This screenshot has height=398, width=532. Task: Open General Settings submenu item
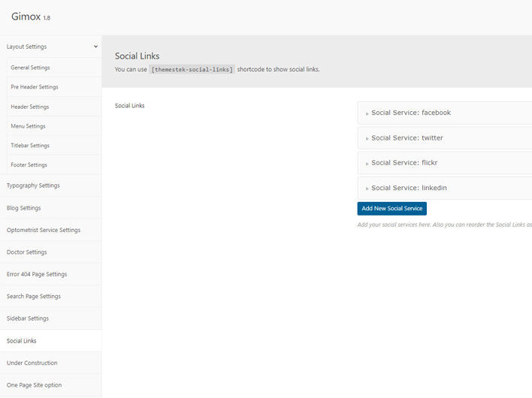pos(30,68)
